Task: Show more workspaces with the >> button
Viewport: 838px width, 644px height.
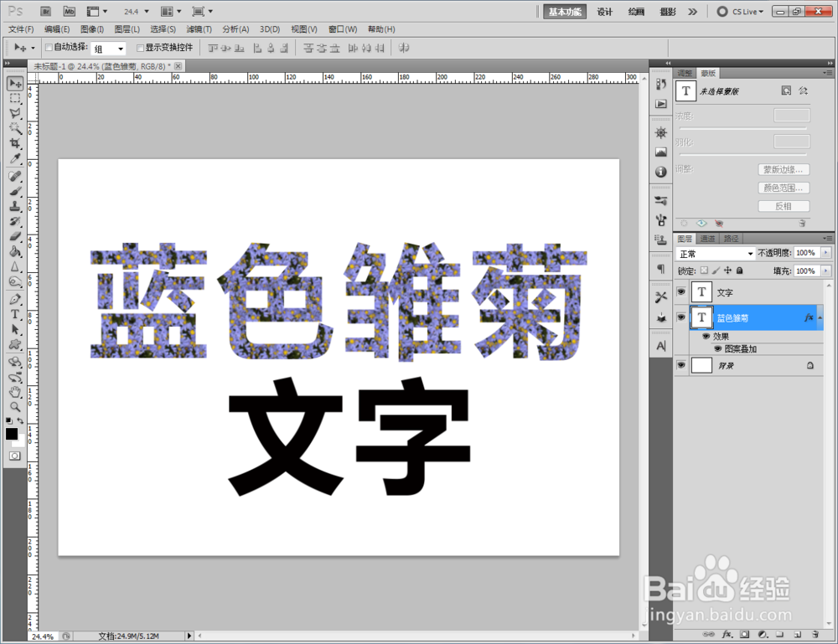Action: [693, 12]
